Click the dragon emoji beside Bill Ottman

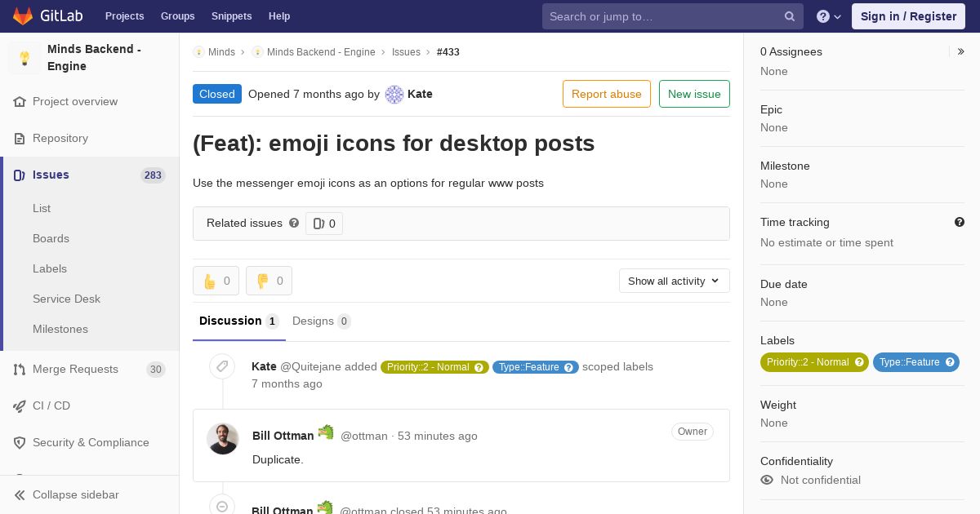click(x=326, y=432)
